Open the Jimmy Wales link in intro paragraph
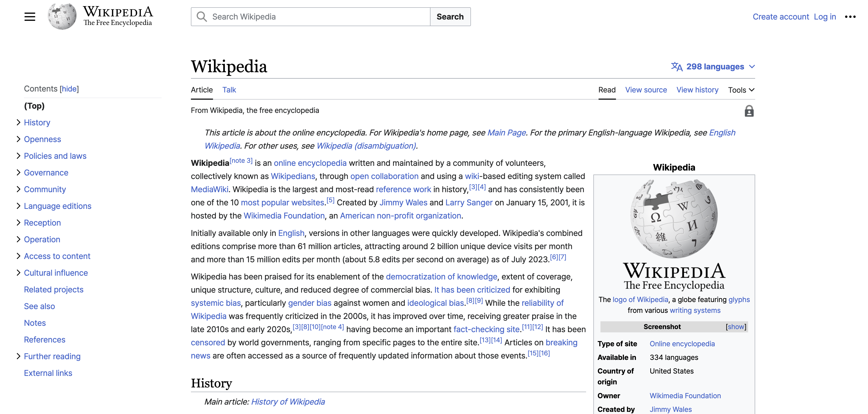The width and height of the screenshot is (868, 414). click(403, 202)
